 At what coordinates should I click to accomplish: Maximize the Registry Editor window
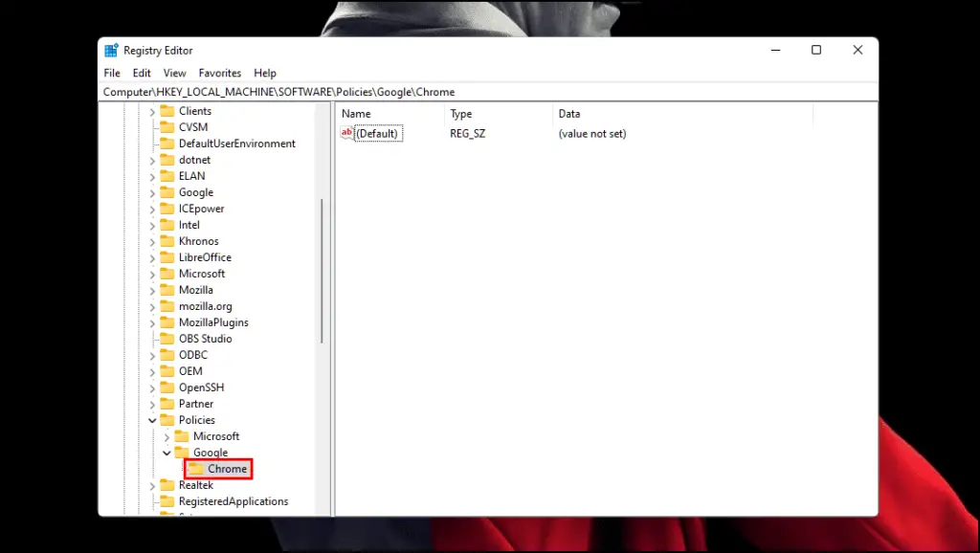[x=816, y=50]
